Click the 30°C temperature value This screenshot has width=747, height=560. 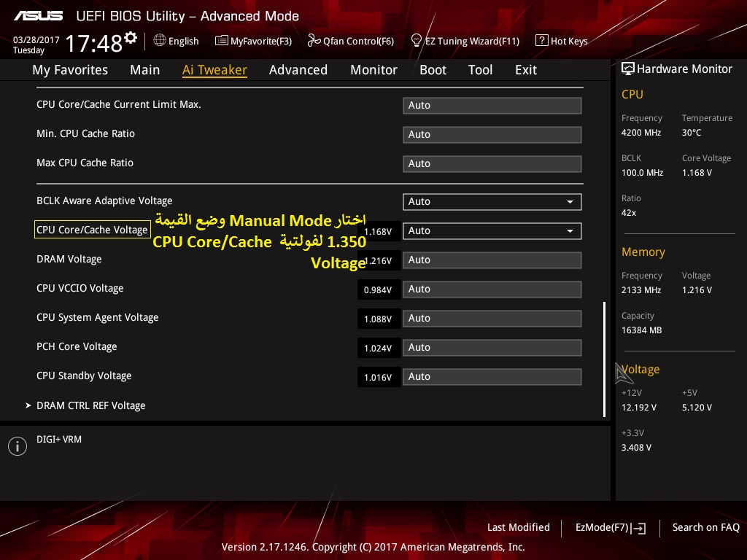(692, 133)
